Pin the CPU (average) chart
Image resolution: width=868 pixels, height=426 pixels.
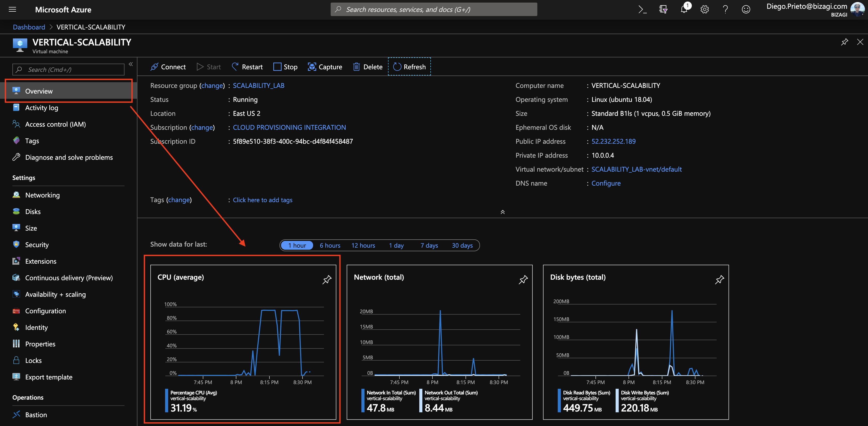[327, 280]
